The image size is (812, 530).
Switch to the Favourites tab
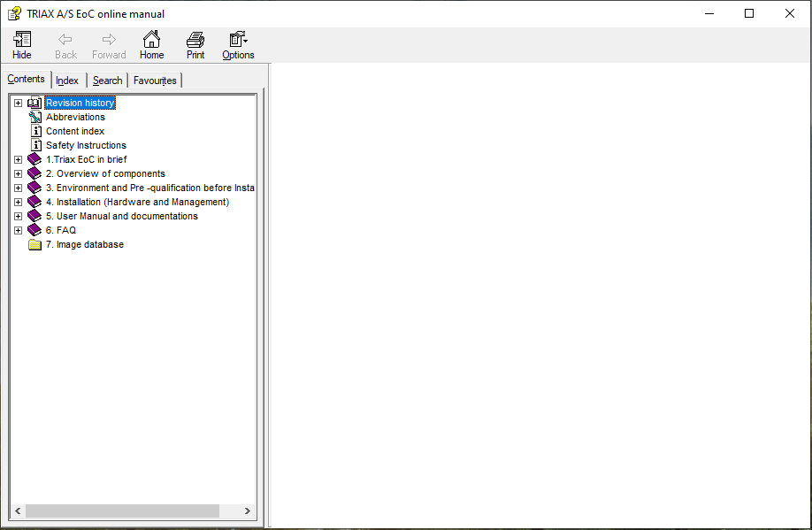click(x=155, y=81)
